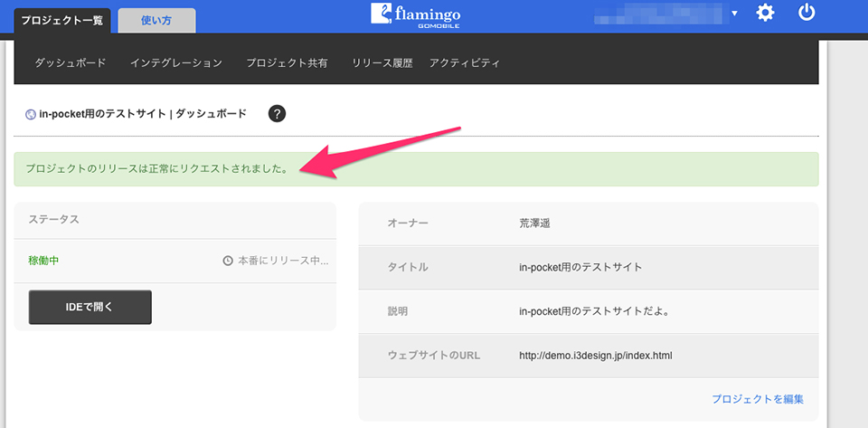This screenshot has width=868, height=428.
Task: Go to プロジェクト共有 section
Action: coord(287,63)
